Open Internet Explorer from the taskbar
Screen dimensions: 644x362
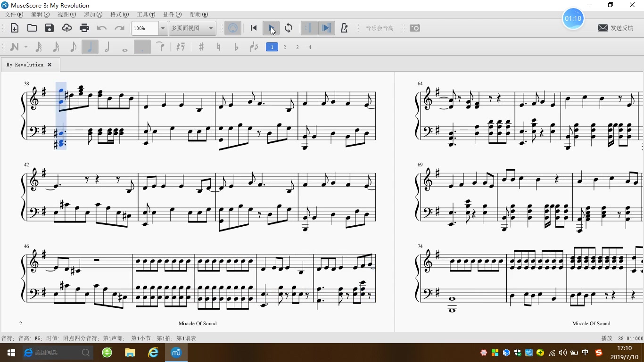click(x=153, y=353)
